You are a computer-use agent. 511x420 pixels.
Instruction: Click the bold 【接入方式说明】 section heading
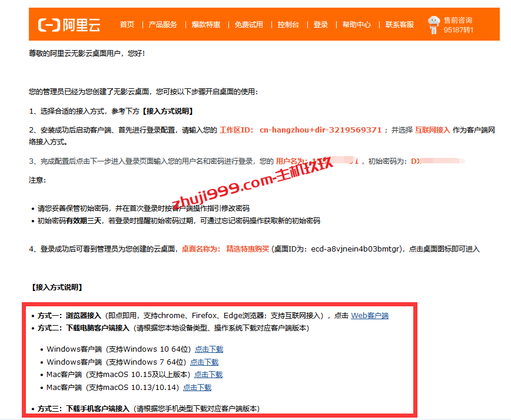[57, 287]
